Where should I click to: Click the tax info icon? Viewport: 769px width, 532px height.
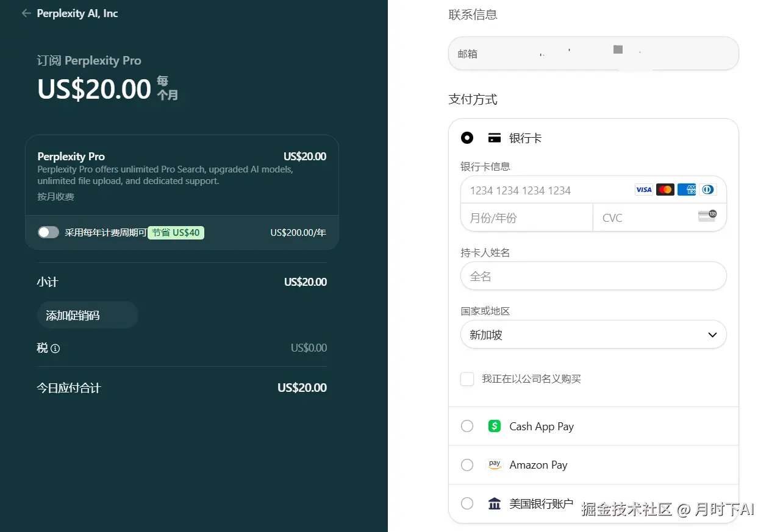55,349
